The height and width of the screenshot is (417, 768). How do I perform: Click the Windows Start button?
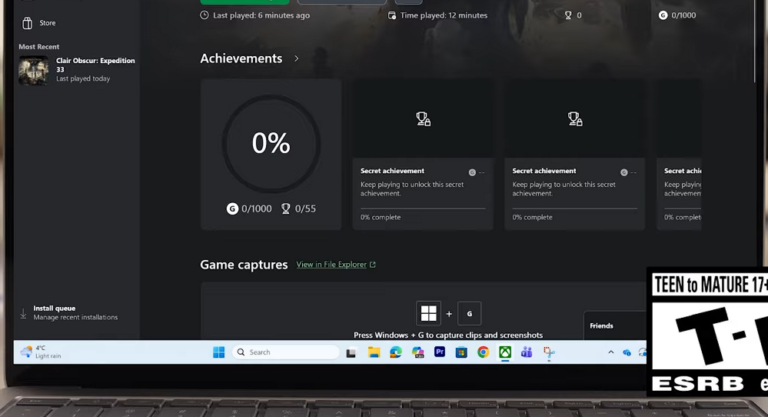click(218, 352)
